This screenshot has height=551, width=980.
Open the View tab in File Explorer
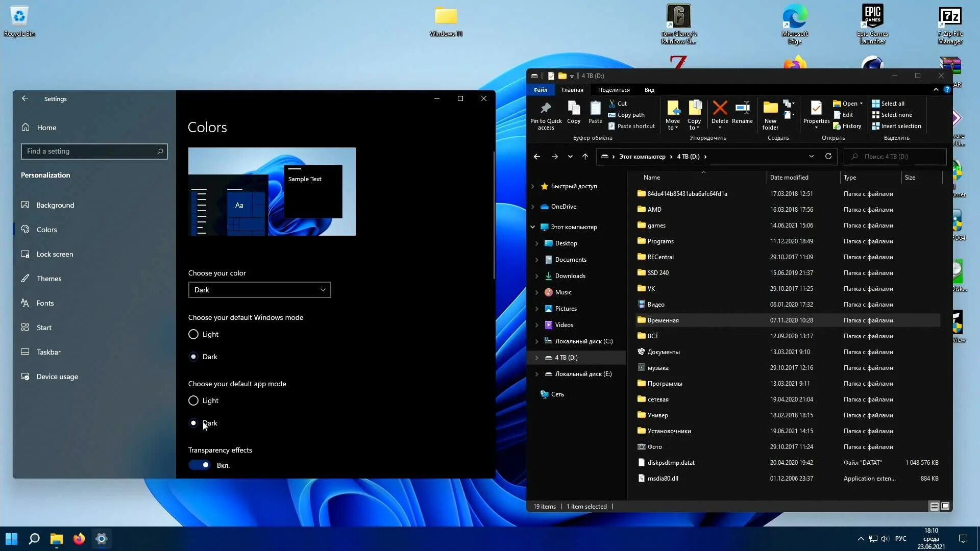[649, 89]
